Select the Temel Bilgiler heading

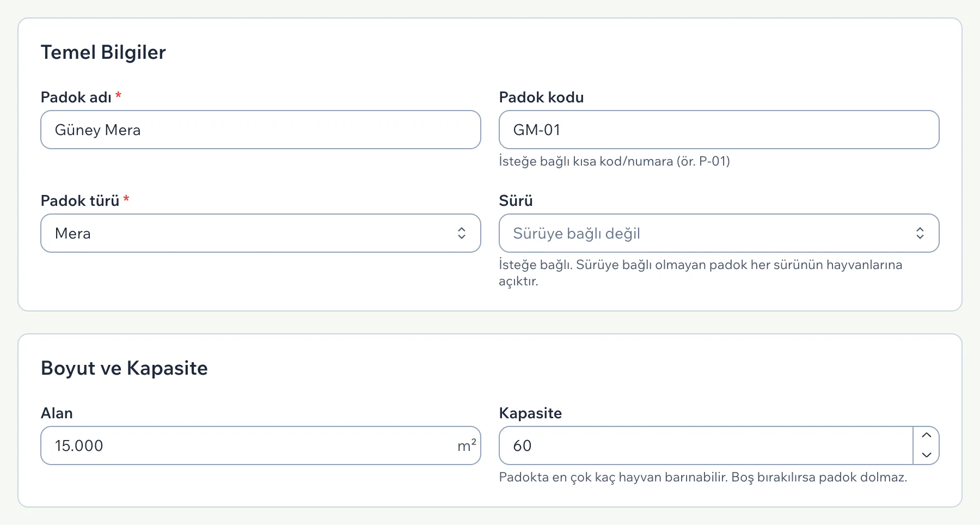pyautogui.click(x=103, y=52)
